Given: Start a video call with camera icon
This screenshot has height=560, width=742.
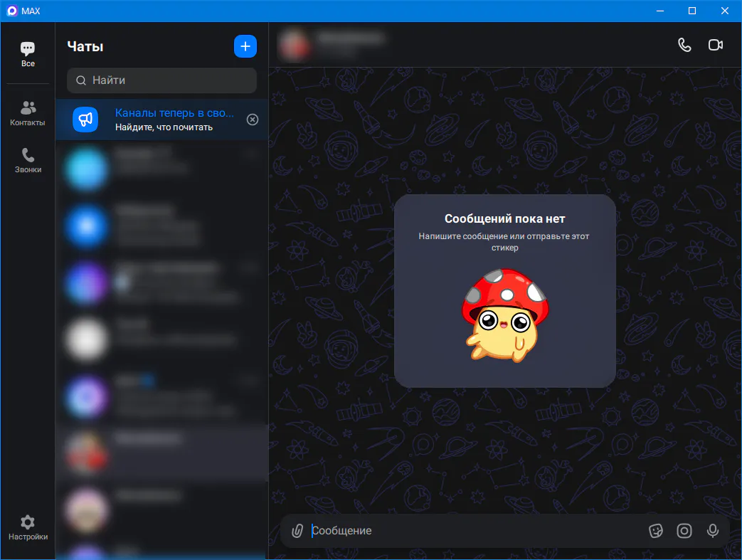Looking at the screenshot, I should [x=715, y=45].
